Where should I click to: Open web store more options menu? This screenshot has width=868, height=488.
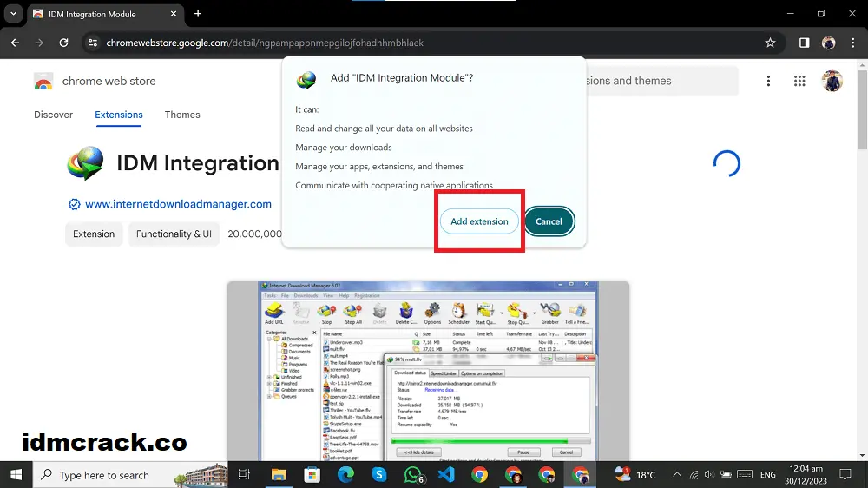pyautogui.click(x=768, y=81)
